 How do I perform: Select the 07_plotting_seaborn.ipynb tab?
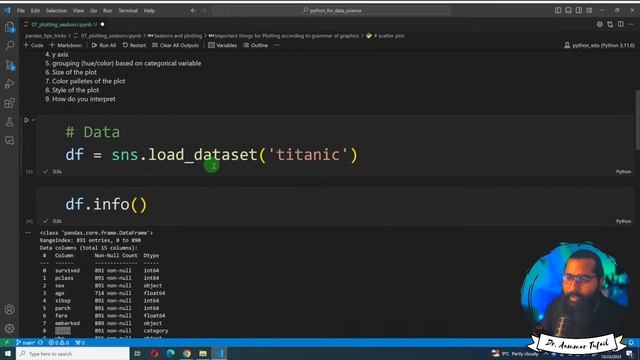[x=64, y=24]
